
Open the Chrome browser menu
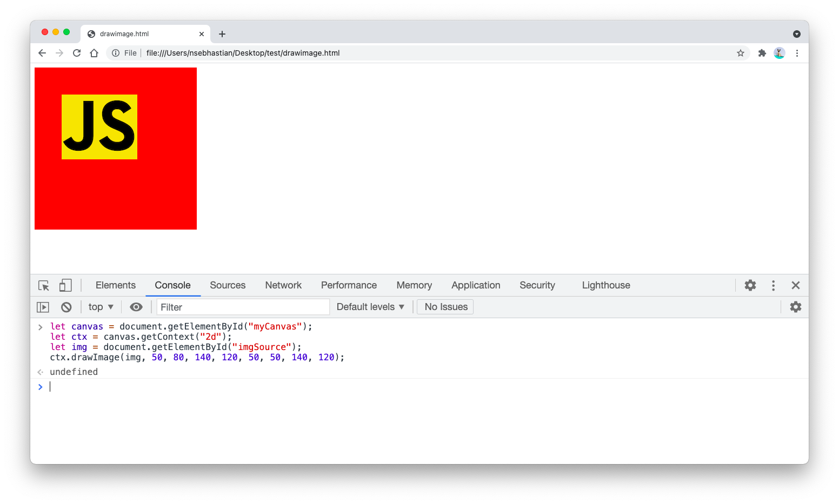(x=797, y=53)
